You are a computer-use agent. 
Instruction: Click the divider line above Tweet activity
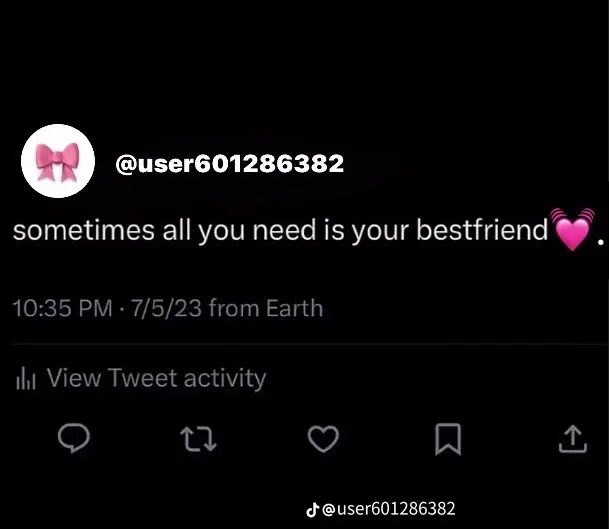point(310,344)
